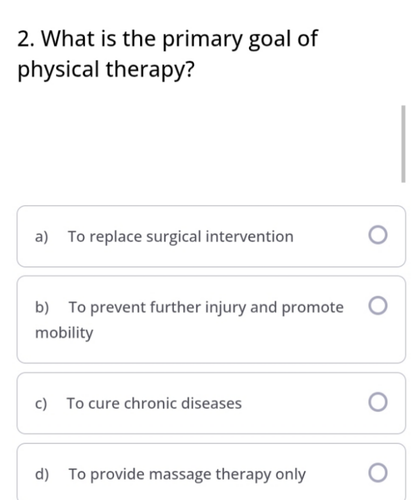Image resolution: width=415 pixels, height=500 pixels.
Task: Click the "To provide massage therapy only" text
Action: (x=187, y=474)
